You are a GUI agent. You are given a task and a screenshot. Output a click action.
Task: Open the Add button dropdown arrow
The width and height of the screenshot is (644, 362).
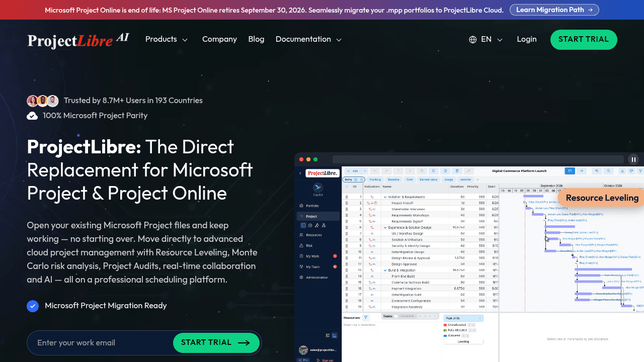point(365,171)
